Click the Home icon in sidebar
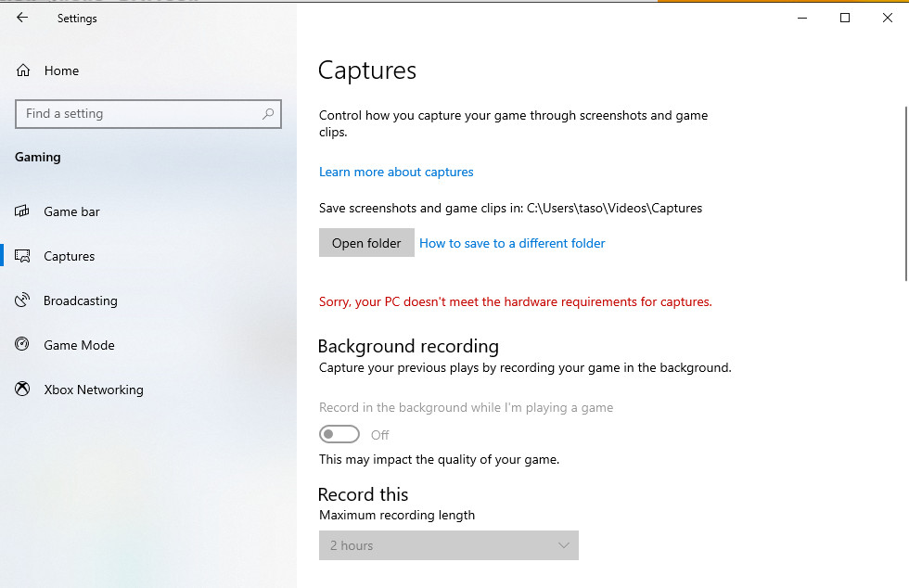 pyautogui.click(x=23, y=70)
